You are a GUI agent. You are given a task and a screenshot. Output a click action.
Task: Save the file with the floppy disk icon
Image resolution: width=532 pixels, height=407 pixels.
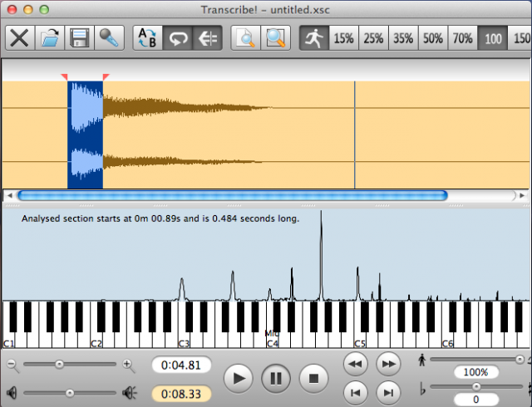79,38
